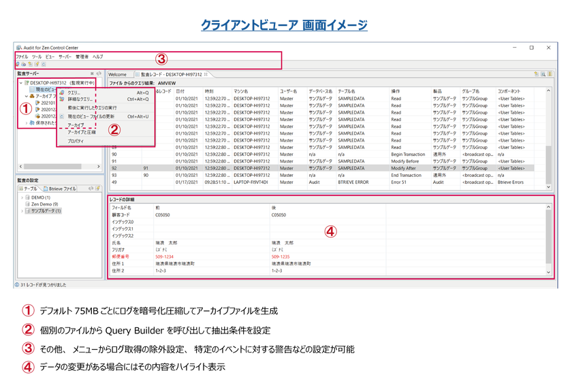This screenshot has width=572, height=392.
Task: Click the first icon in the main toolbar
Action: click(x=17, y=64)
